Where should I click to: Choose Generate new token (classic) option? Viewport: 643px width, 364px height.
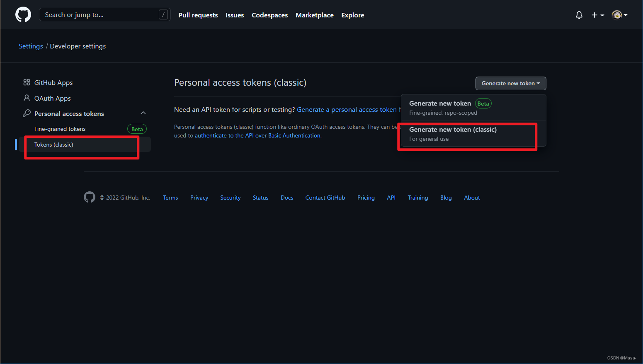473,134
